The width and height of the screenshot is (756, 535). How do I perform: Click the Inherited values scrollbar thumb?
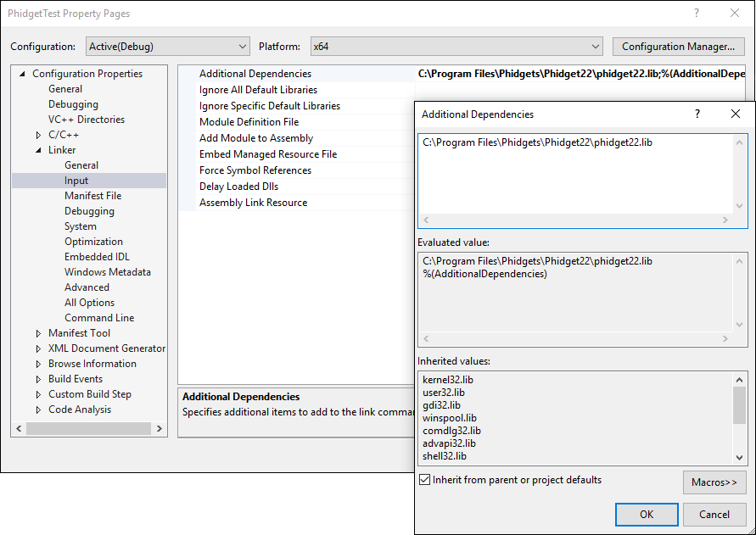coord(739,405)
